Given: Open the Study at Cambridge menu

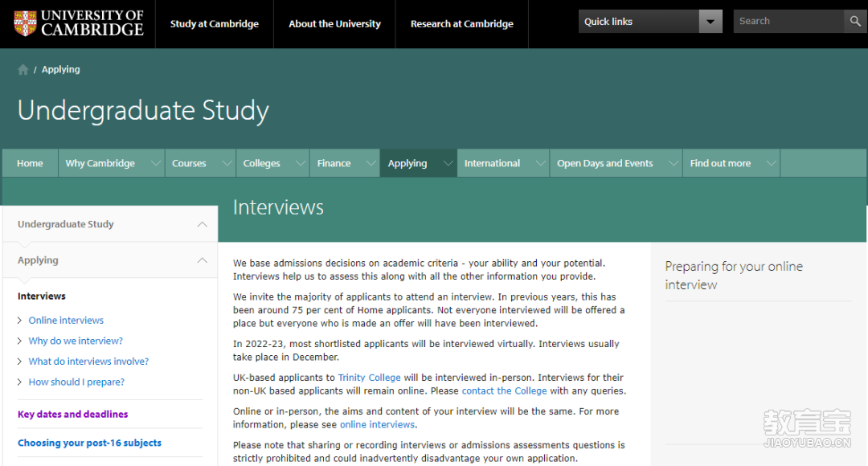Looking at the screenshot, I should (215, 24).
